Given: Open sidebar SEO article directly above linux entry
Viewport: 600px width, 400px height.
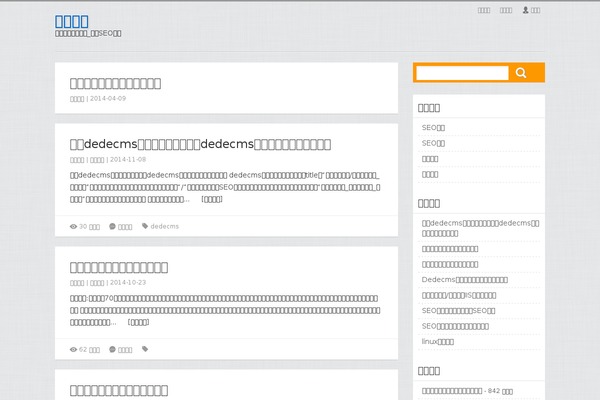Looking at the screenshot, I should coord(455,326).
